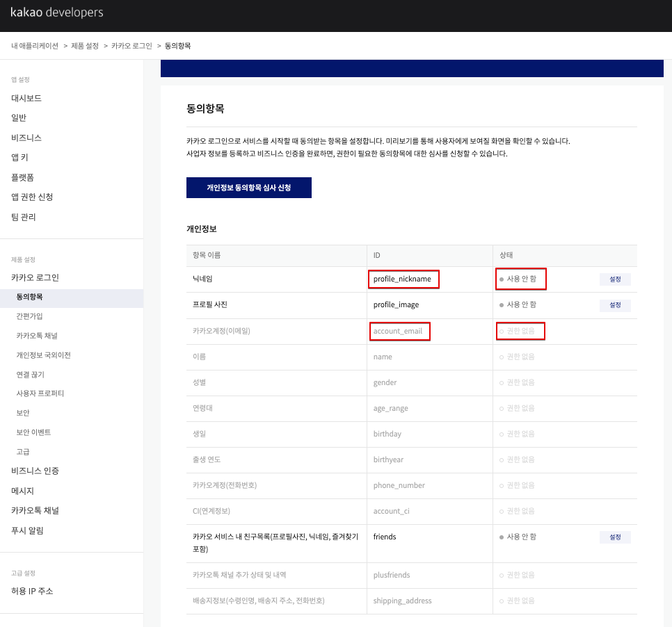Image resolution: width=672 pixels, height=627 pixels.
Task: Click 사용 안 함 status for friends
Action: 518,537
